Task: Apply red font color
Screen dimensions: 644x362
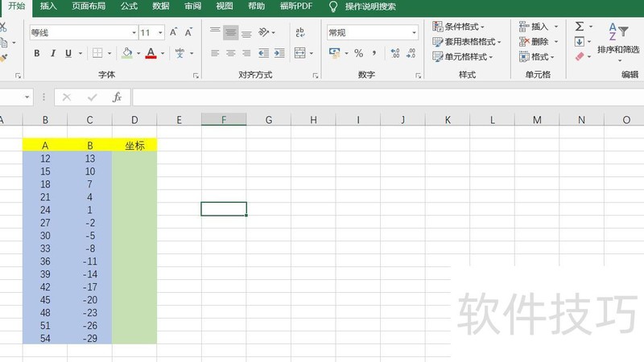Action: pos(151,53)
